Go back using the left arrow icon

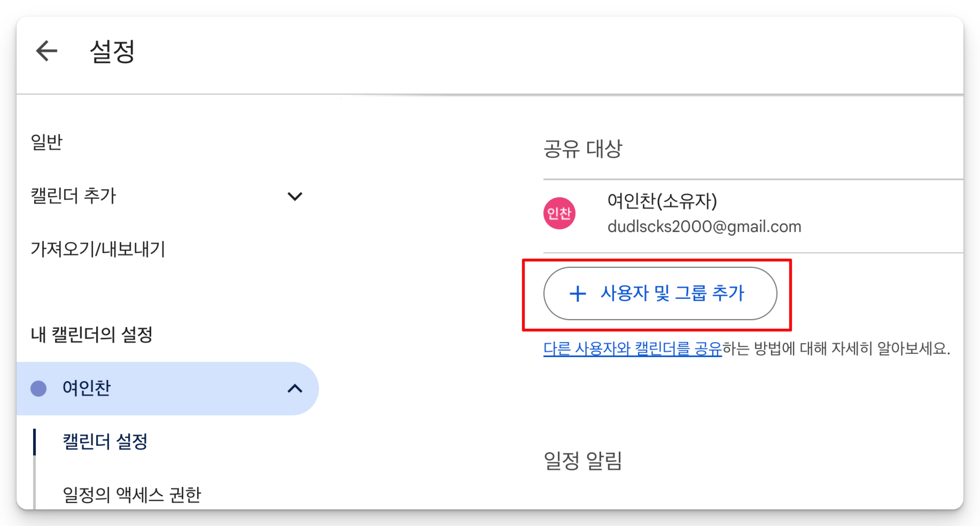coord(46,51)
